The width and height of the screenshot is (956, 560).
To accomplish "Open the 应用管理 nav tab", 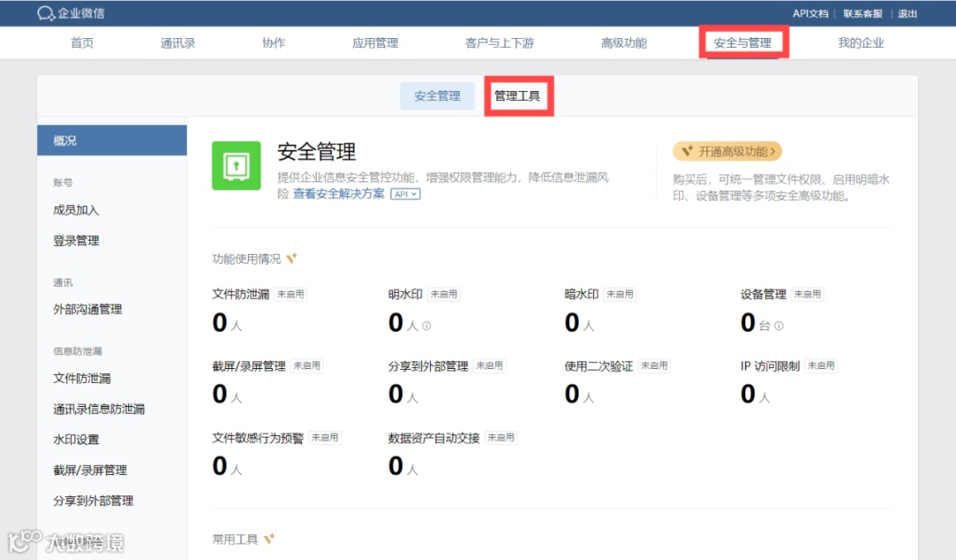I will coord(375,42).
